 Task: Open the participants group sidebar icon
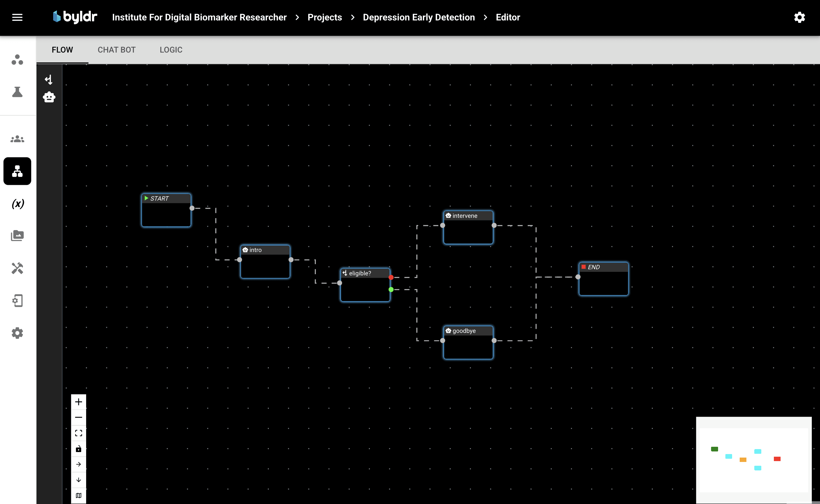(x=17, y=139)
